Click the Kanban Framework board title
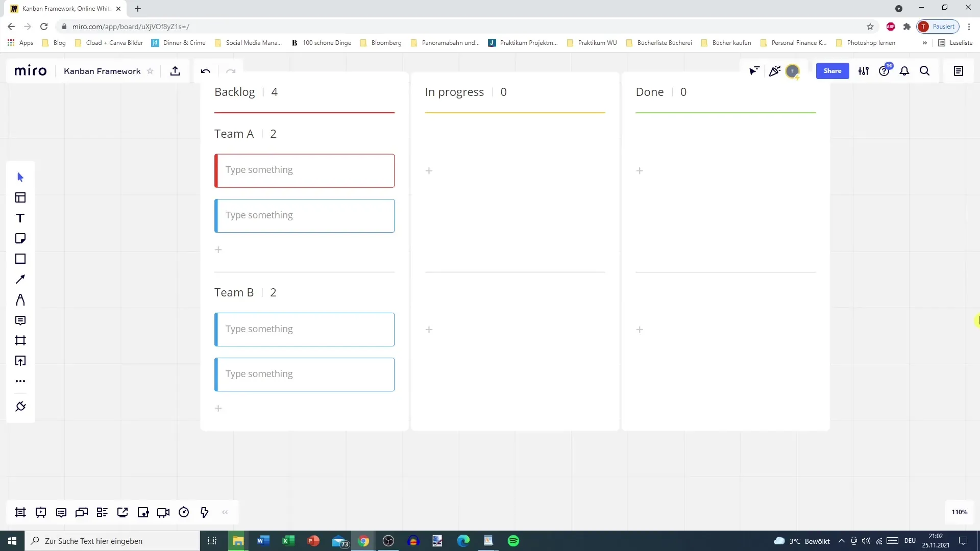980x551 pixels. pos(102,70)
